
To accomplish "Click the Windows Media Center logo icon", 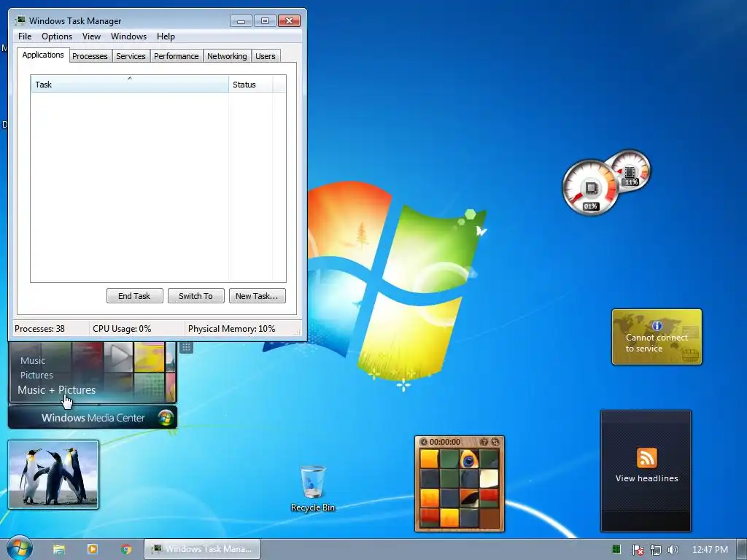I will pos(166,418).
